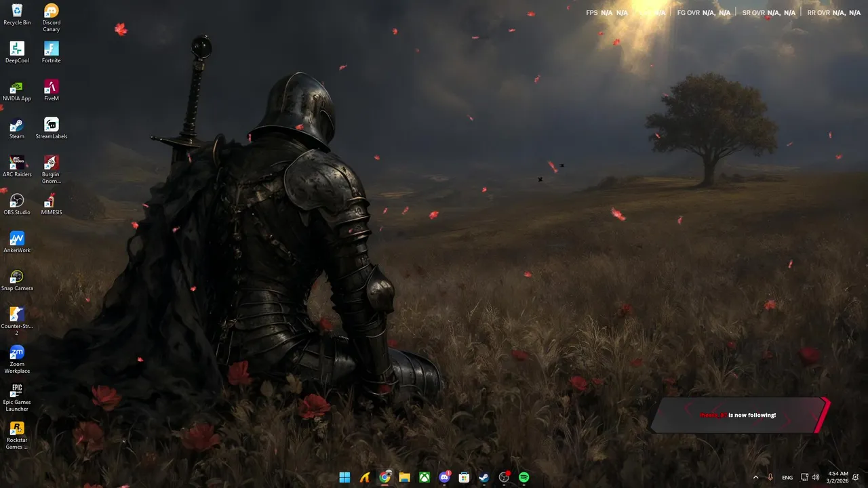This screenshot has height=488, width=868.
Task: Select the Counter-Strike 2 desktop icon
Action: click(17, 321)
